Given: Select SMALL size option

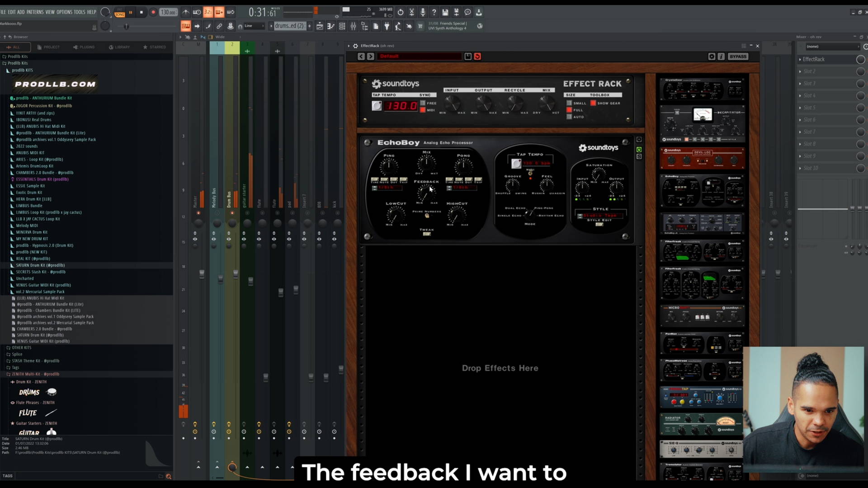Looking at the screenshot, I should point(569,103).
